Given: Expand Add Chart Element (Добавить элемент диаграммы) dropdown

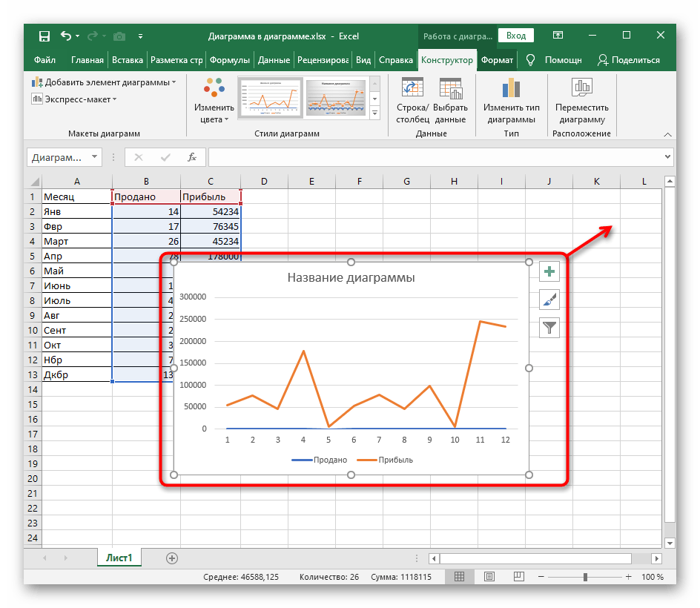Looking at the screenshot, I should coord(105,82).
